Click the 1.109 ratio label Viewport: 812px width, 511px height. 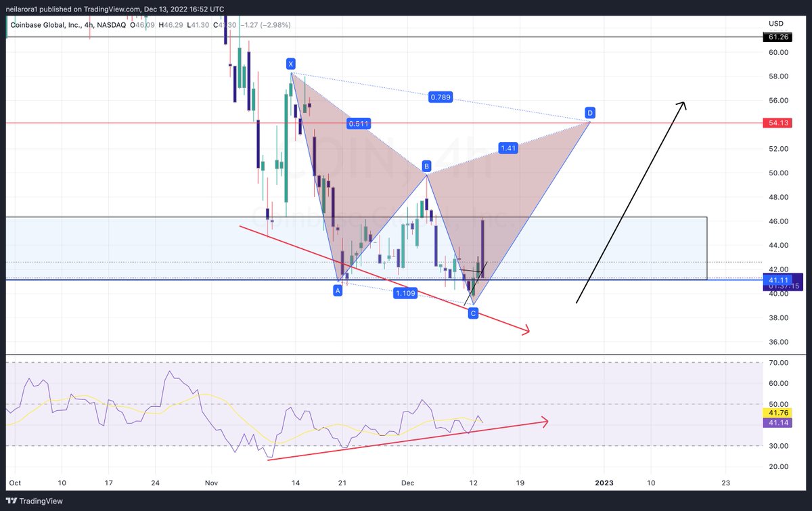(x=407, y=293)
